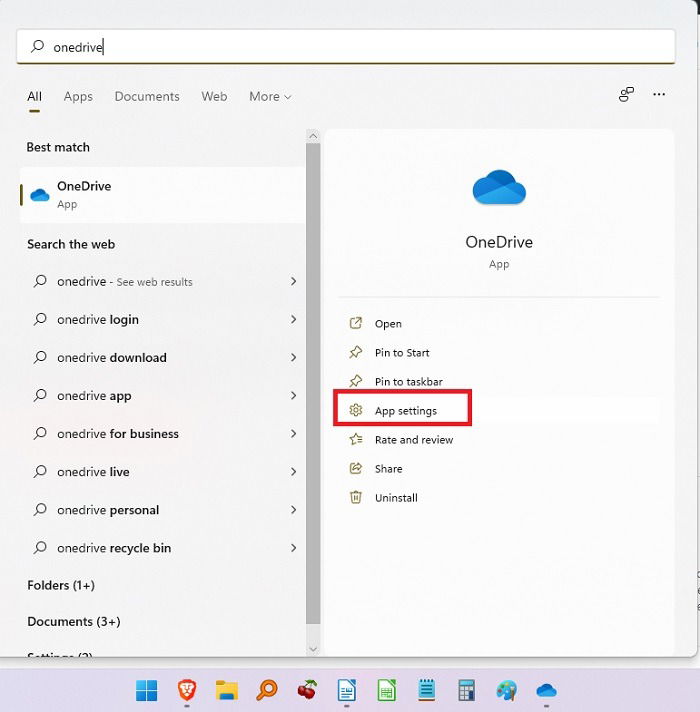Open LibreOffice Calc in taskbar
This screenshot has width=700, height=712.
point(386,690)
